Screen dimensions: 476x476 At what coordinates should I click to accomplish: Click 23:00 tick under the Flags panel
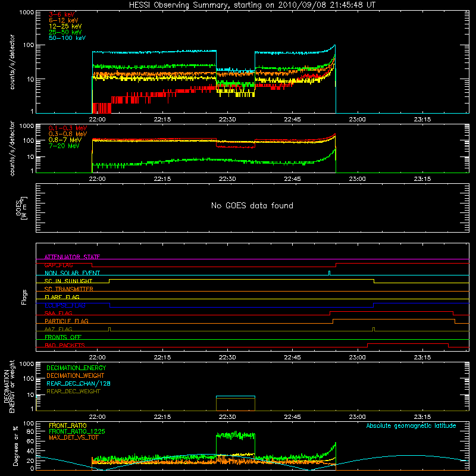[357, 358]
